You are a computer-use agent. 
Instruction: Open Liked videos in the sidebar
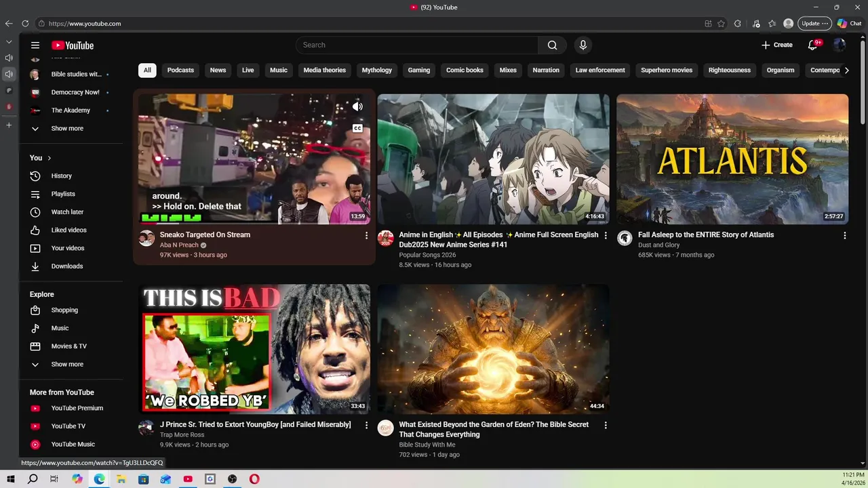point(71,230)
